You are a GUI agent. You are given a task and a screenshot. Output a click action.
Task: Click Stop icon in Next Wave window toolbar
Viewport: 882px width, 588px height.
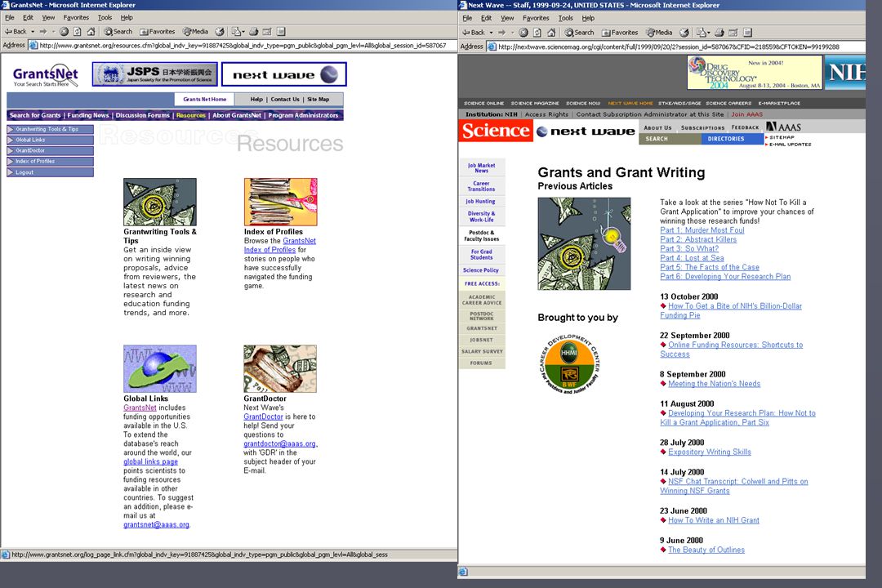[523, 32]
